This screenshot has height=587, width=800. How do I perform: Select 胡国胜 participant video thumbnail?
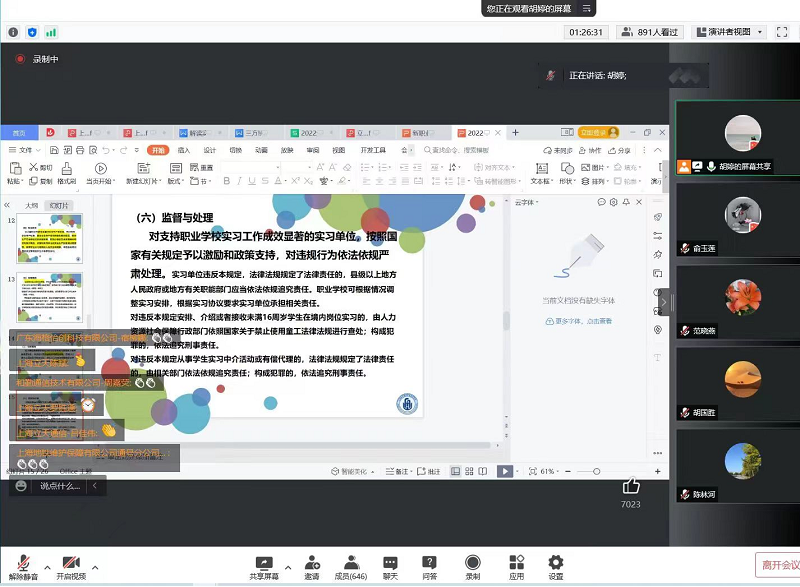(x=737, y=390)
